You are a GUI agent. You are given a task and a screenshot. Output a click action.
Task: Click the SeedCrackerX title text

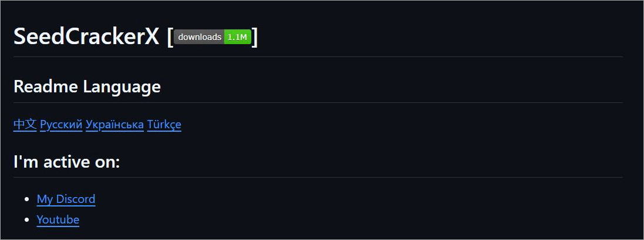(86, 37)
